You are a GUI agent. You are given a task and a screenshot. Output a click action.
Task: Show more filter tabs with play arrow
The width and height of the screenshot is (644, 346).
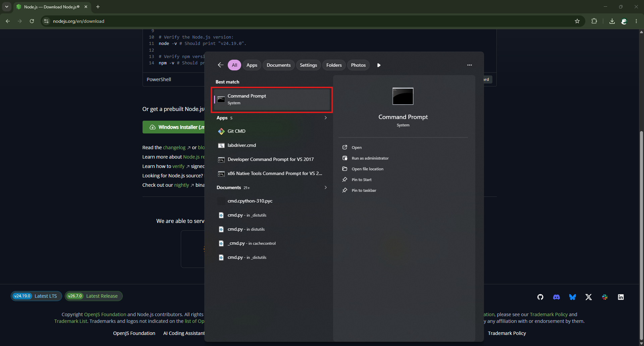click(x=379, y=65)
